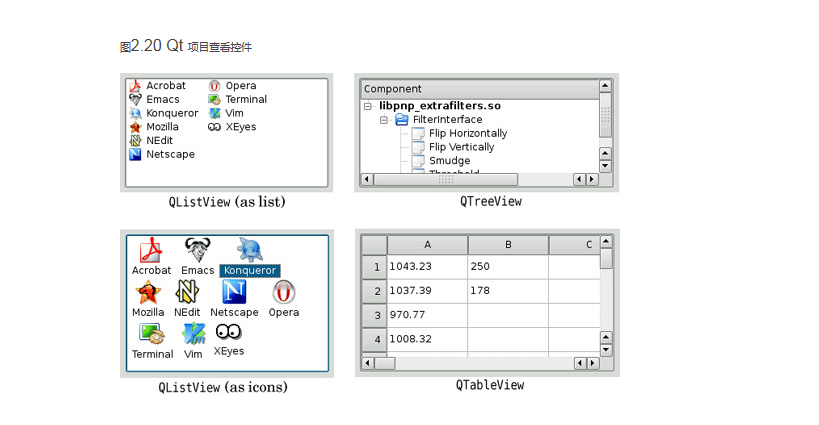Click the Acrobat icon in the icon view

click(151, 251)
